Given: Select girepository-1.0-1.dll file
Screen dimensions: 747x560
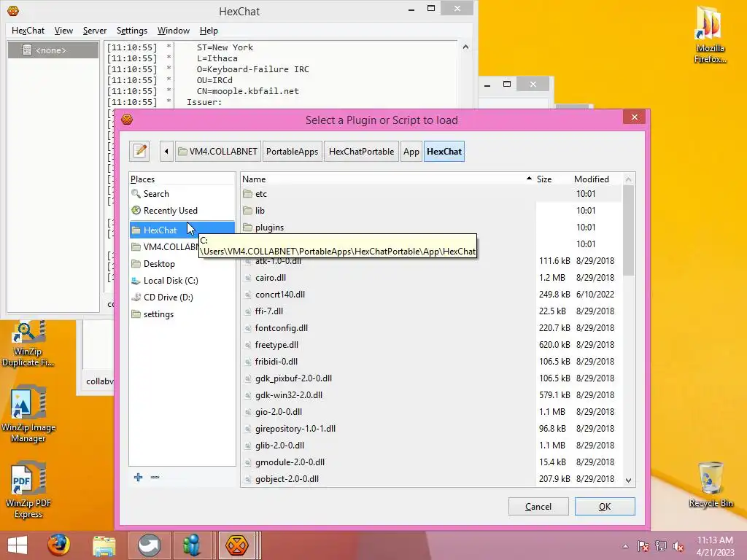Looking at the screenshot, I should (x=431, y=429).
